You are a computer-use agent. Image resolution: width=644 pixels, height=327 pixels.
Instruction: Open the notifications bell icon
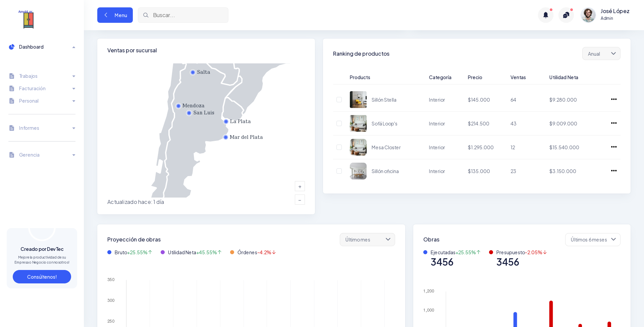click(x=545, y=15)
